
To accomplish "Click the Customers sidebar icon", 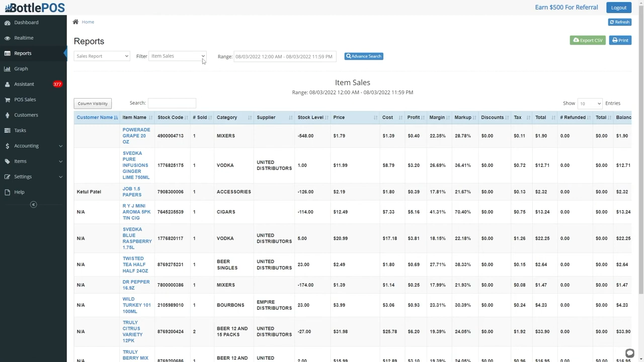I will point(7,115).
